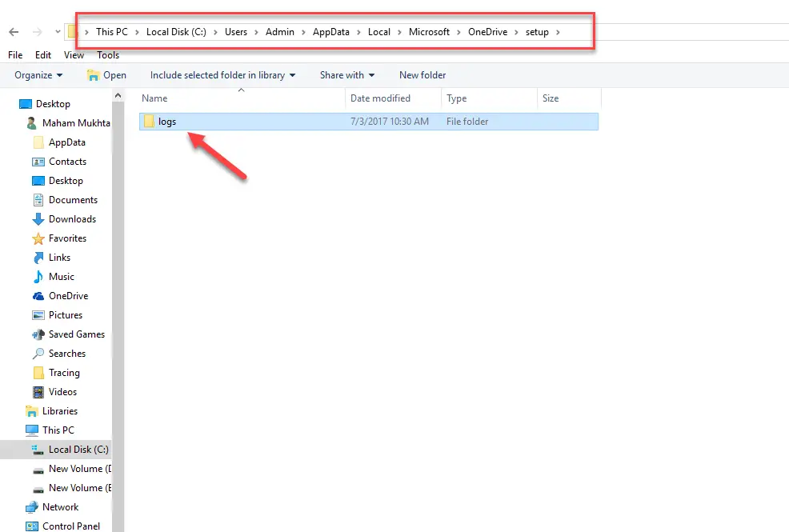Open 'Include selected folder in library' dropdown
The width and height of the screenshot is (789, 532).
(x=223, y=75)
